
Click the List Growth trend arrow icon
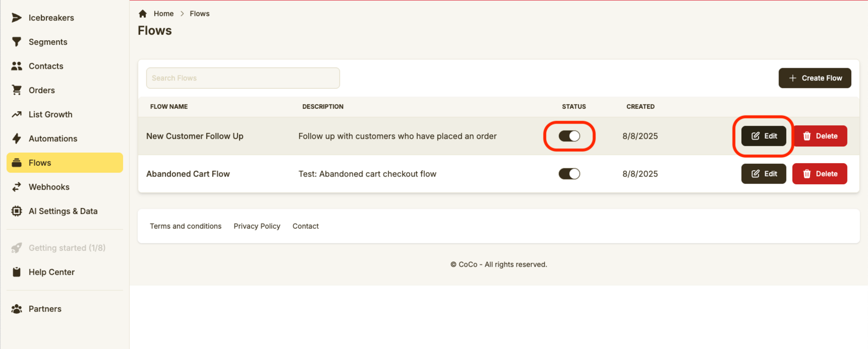(x=17, y=114)
